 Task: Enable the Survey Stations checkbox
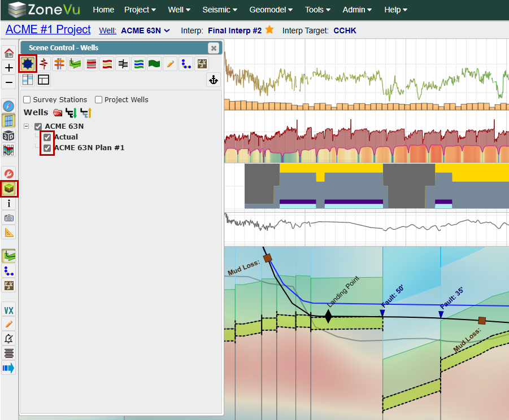(x=27, y=99)
